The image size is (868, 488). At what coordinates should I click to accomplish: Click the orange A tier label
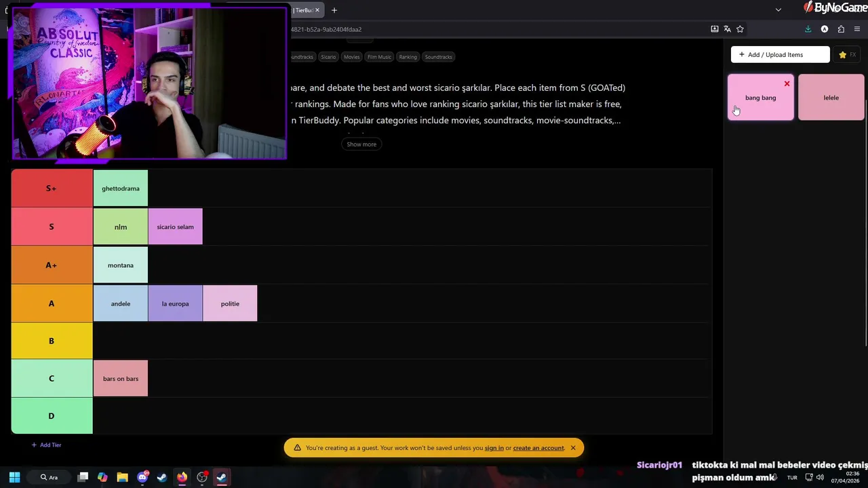click(52, 303)
